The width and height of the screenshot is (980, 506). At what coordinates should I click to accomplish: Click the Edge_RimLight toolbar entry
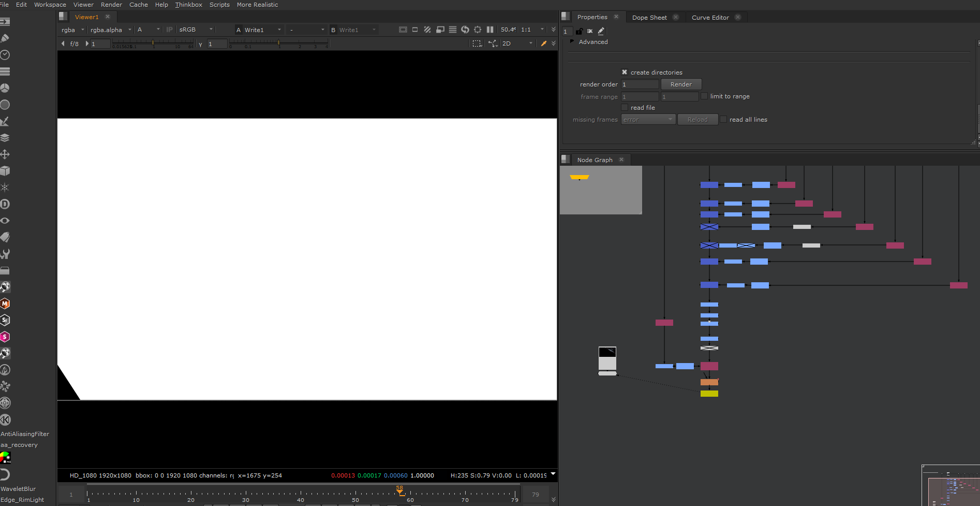click(x=22, y=500)
